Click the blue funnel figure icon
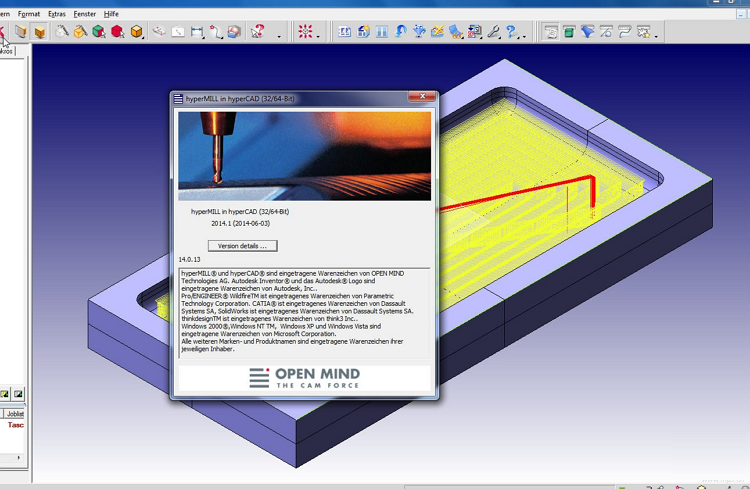750x489 pixels. point(419,32)
